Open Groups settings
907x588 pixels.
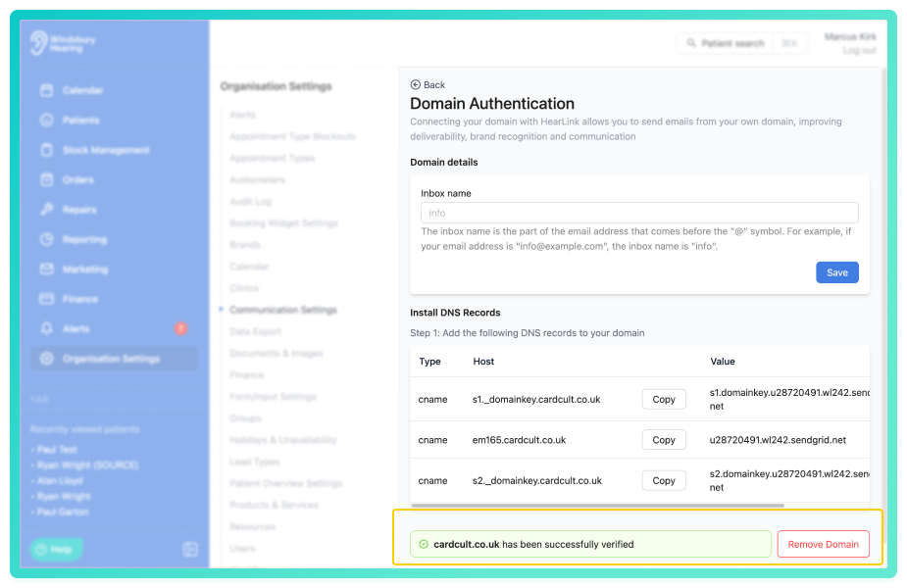[245, 418]
